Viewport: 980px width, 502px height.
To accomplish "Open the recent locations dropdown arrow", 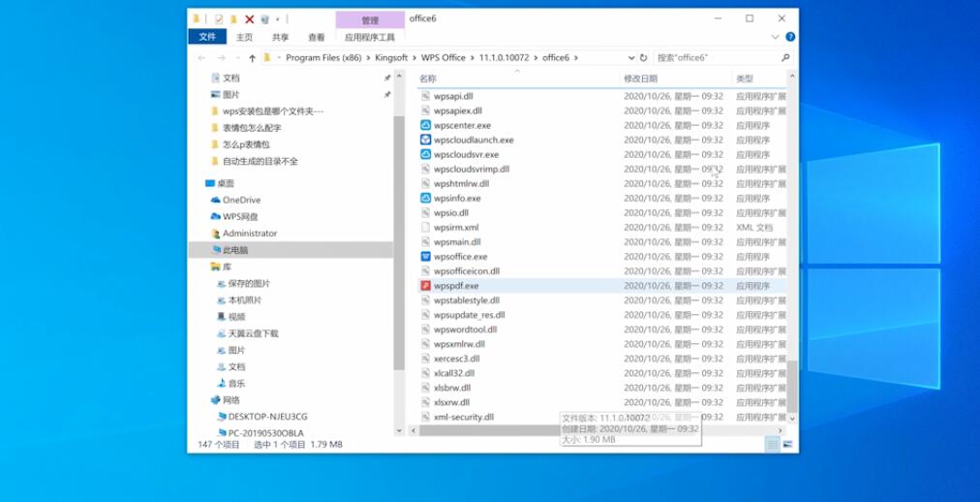I will [237, 57].
